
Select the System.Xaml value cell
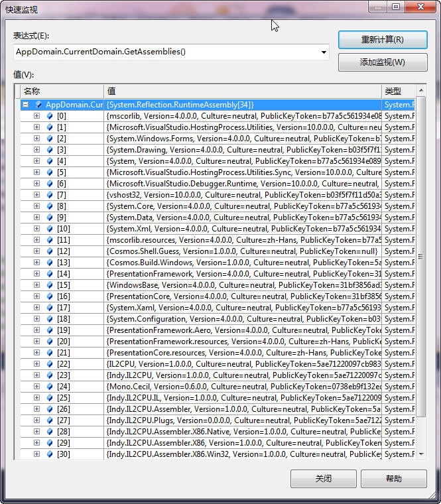[243, 308]
